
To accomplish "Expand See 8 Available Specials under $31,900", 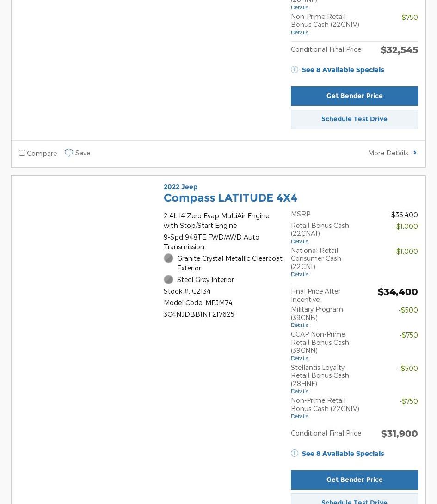I will tap(343, 454).
